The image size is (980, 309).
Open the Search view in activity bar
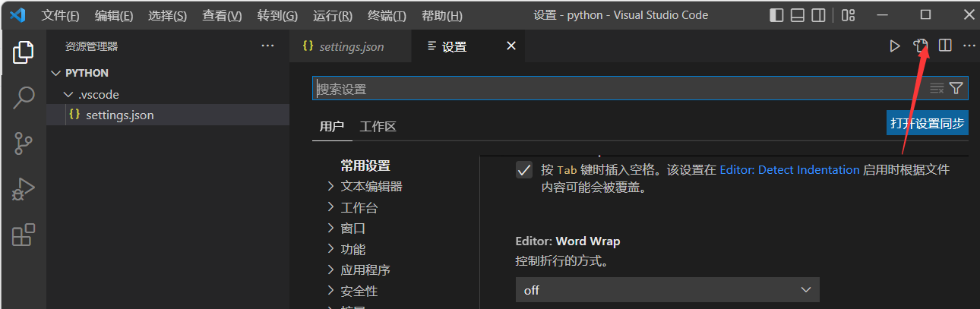23,98
